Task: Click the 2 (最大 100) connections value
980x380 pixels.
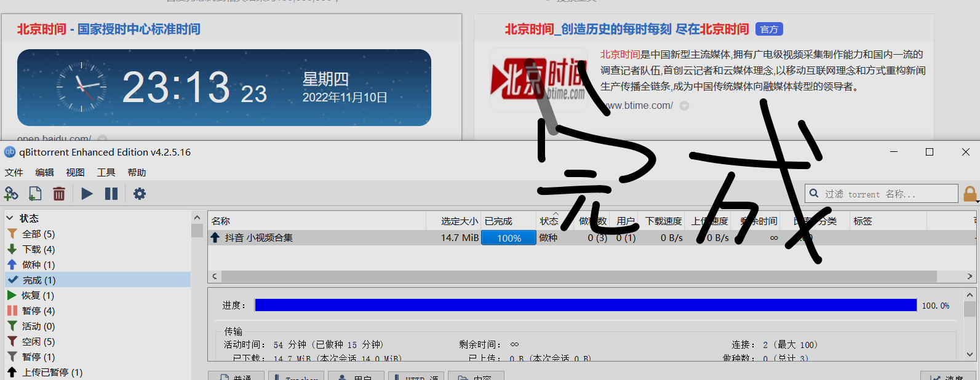Action: 791,345
